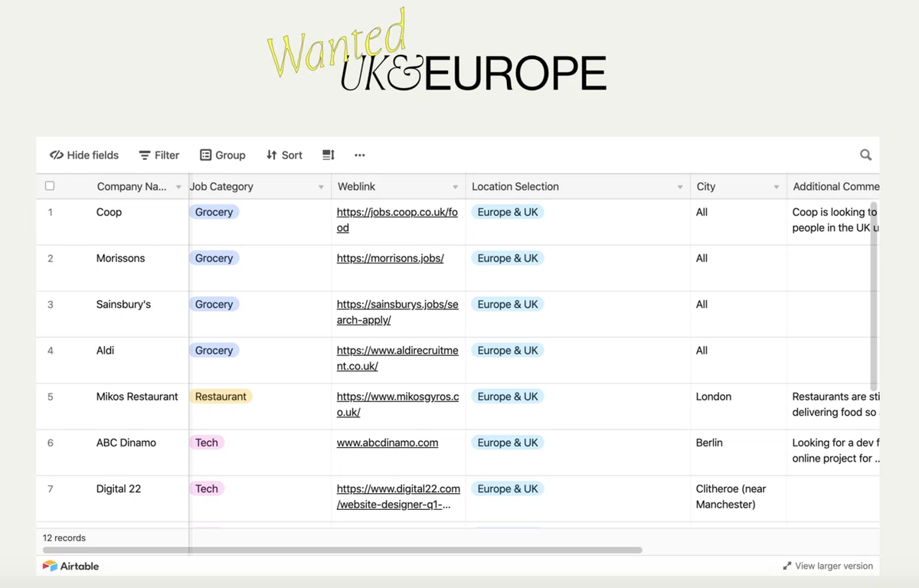The height and width of the screenshot is (588, 919).
Task: Select the Sainsbury's company name cell
Action: pyautogui.click(x=112, y=314)
